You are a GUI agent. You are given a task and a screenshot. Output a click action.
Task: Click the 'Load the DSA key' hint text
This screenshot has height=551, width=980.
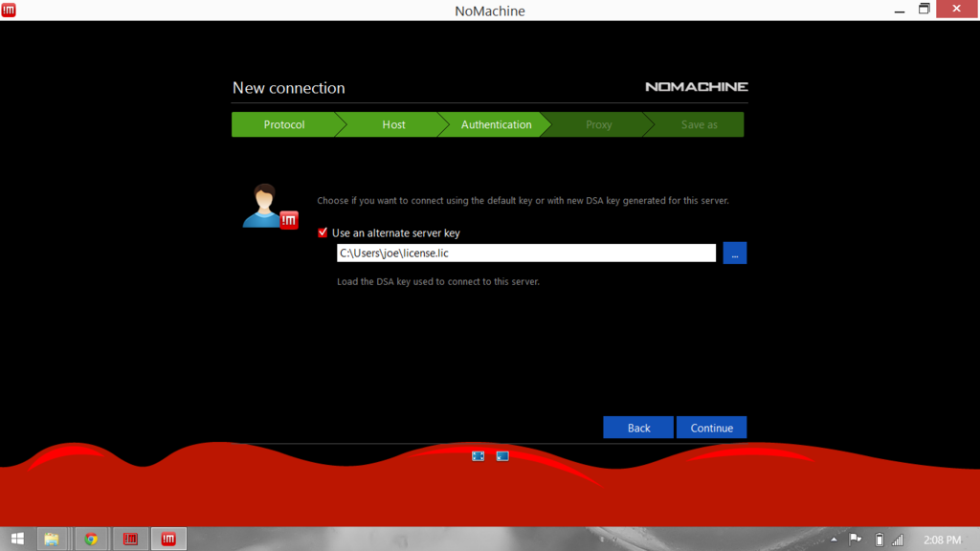point(438,282)
